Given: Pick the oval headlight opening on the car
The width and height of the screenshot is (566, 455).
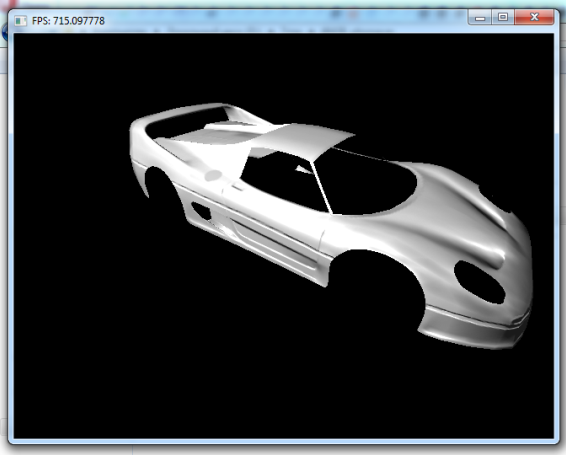Looking at the screenshot, I should click(x=479, y=282).
